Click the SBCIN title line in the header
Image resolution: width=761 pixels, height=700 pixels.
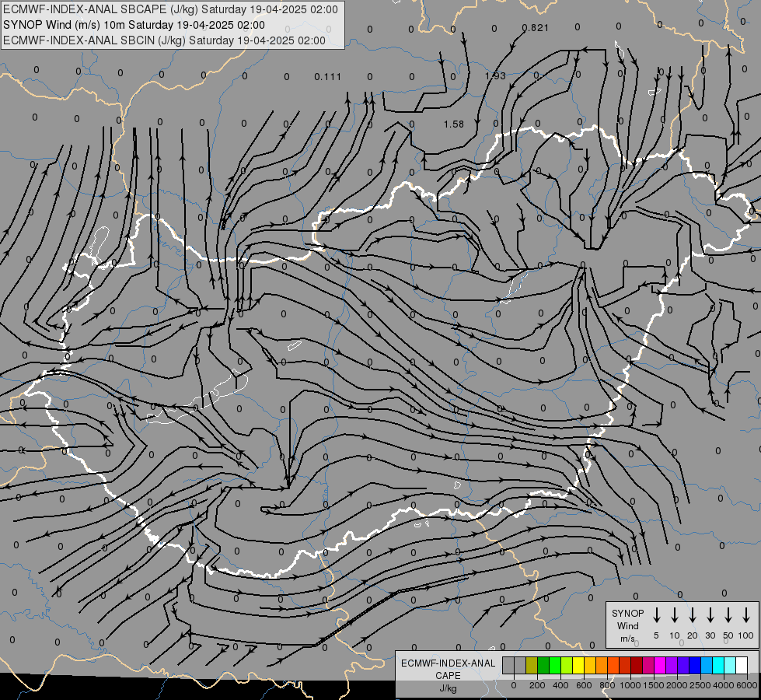point(164,40)
